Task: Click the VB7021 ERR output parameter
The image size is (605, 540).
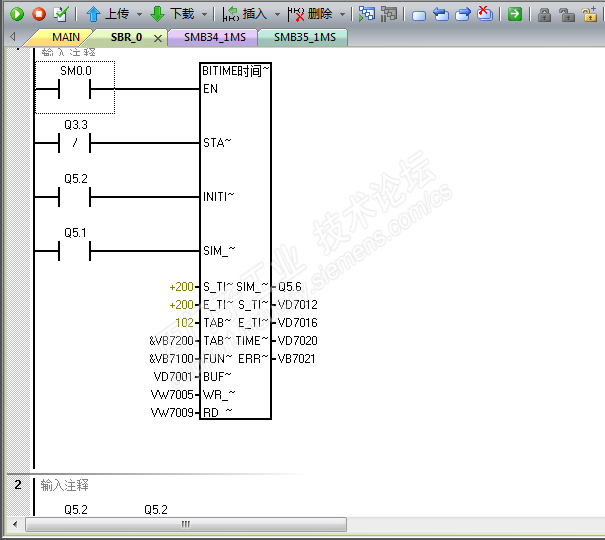Action: [296, 359]
